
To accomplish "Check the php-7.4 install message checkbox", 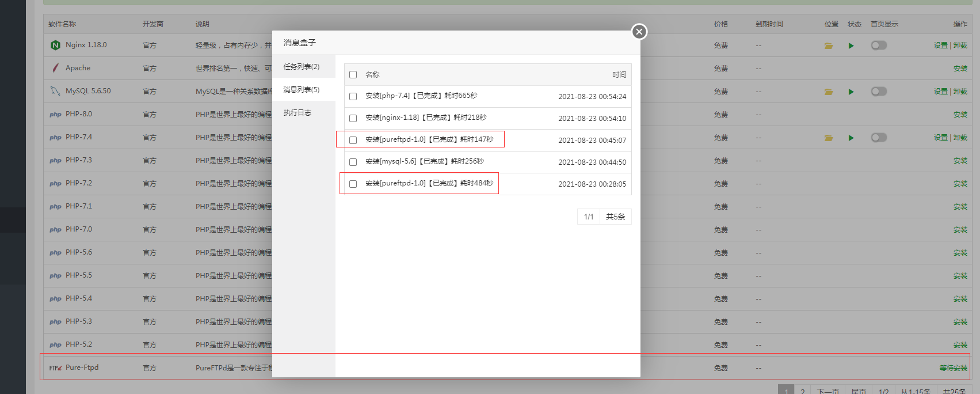I will [353, 97].
